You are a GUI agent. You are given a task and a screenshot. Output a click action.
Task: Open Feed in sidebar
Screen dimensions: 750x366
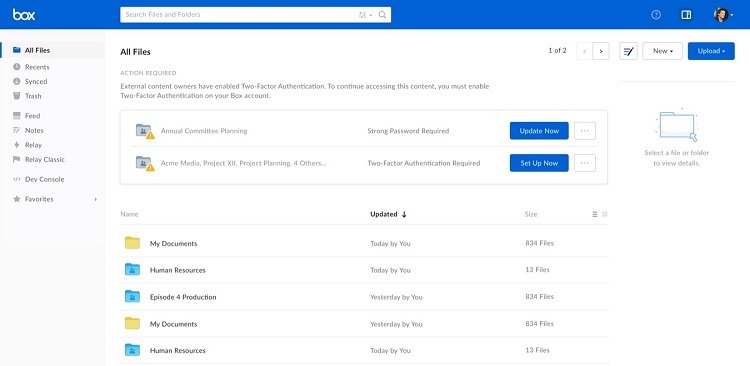coord(33,116)
